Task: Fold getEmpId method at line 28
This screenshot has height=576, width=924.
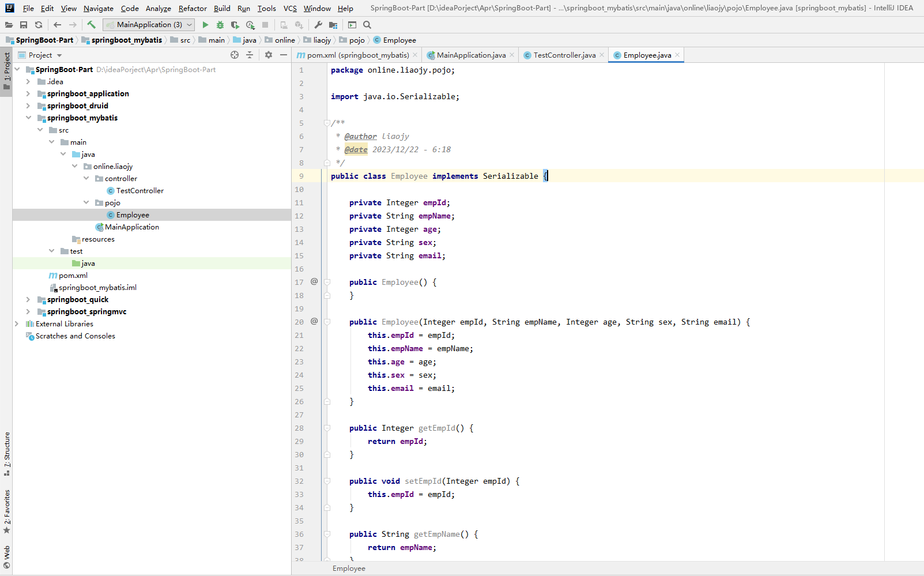Action: pos(327,428)
